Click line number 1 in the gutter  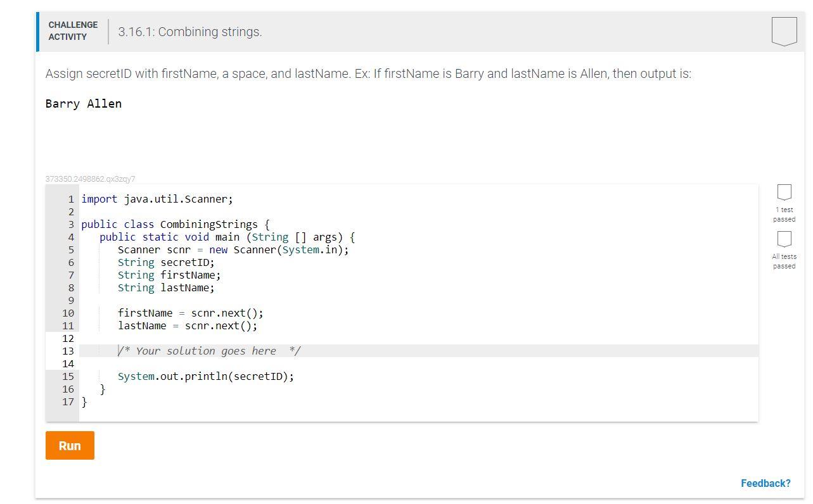70,199
